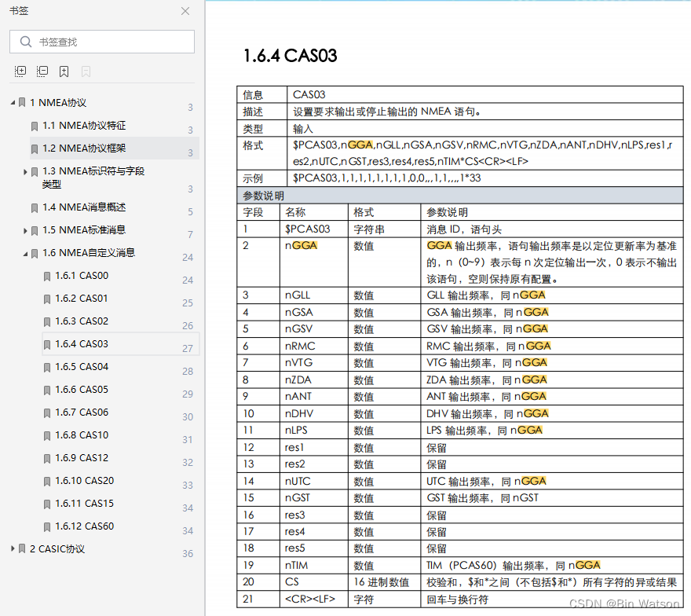Jump to bookmark 1.6.9 CAS12
This screenshot has height=616, width=691.
pyautogui.click(x=82, y=458)
